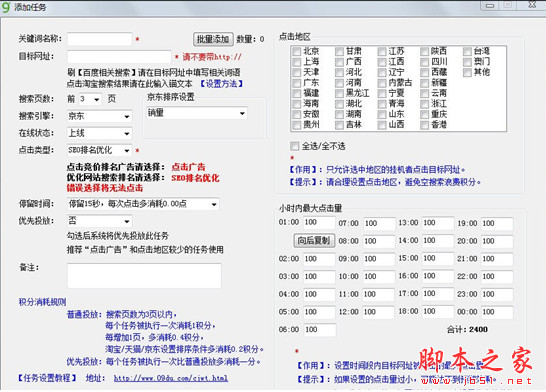This screenshot has height=392, width=546.
Task: Check the 新疆 region checkbox
Action: (424, 83)
